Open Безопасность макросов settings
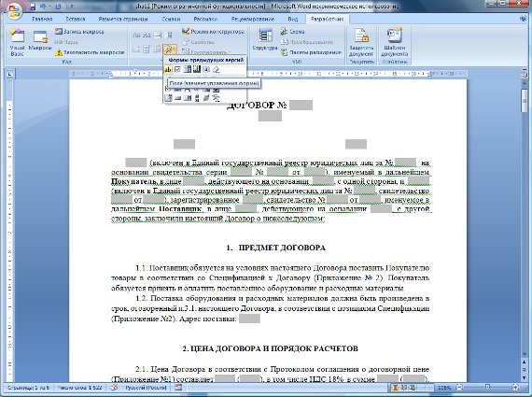The image size is (532, 397). pos(91,52)
